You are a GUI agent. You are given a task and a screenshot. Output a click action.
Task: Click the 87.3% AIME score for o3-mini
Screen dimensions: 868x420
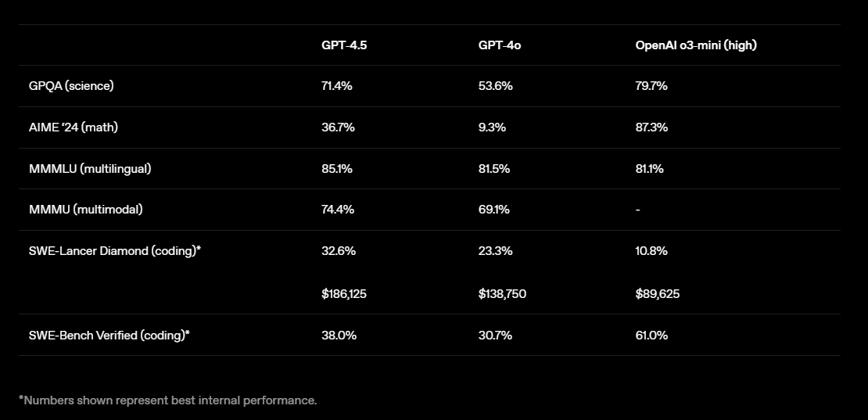(651, 127)
